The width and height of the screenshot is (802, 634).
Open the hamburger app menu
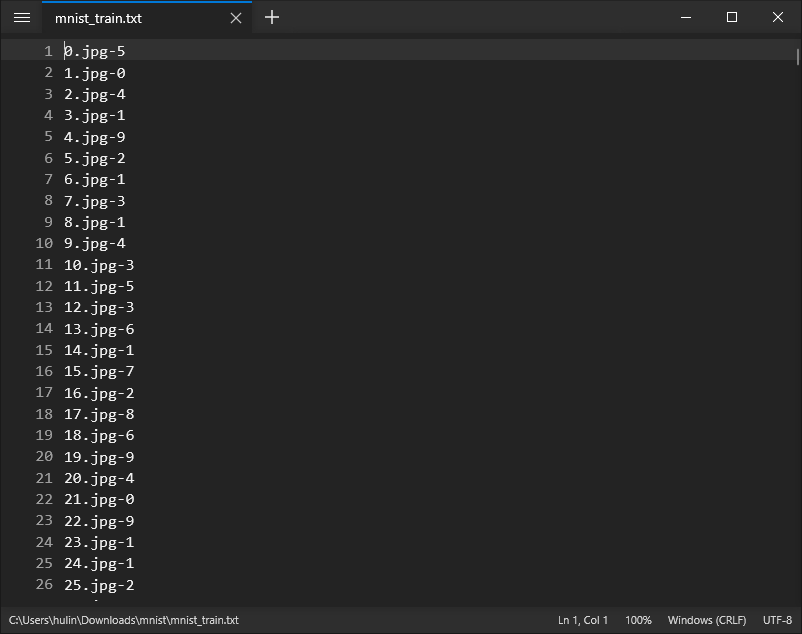21,17
